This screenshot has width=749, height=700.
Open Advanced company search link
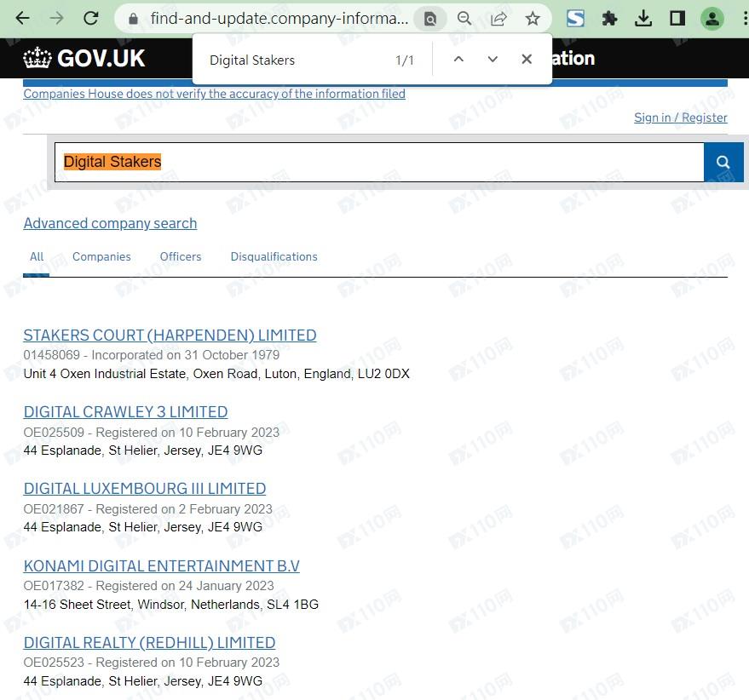(110, 223)
